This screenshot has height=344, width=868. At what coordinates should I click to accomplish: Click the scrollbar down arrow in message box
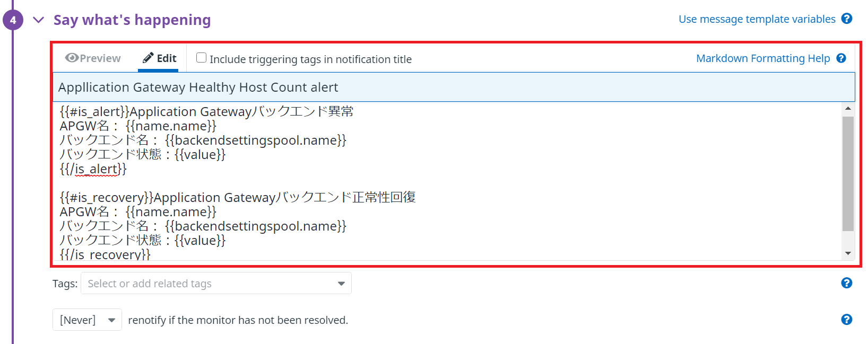(x=848, y=253)
